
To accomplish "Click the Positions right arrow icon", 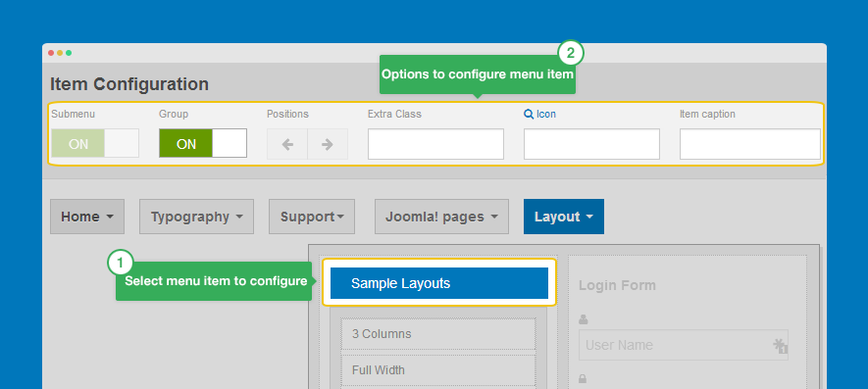I will point(328,144).
